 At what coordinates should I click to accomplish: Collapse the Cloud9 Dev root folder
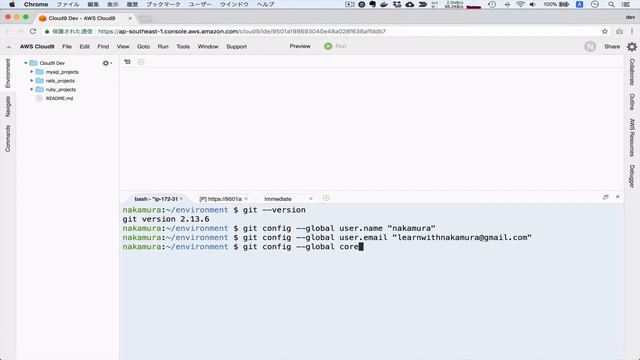pyautogui.click(x=26, y=63)
